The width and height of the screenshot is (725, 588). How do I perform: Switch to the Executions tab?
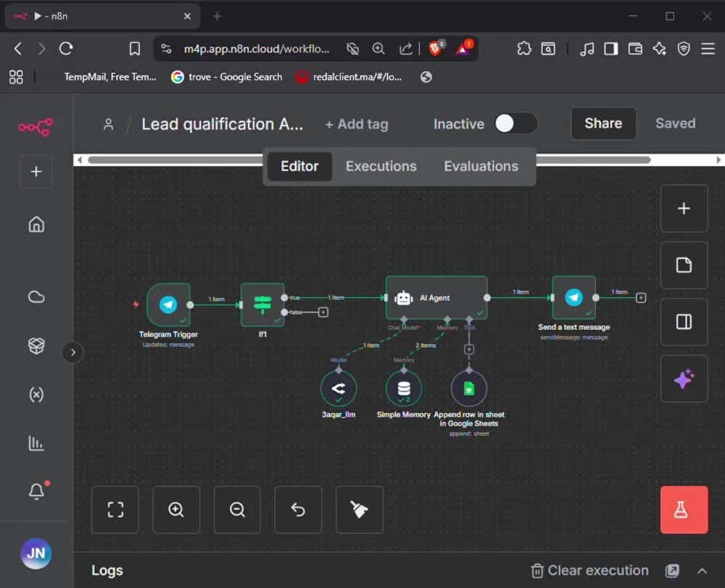pyautogui.click(x=381, y=167)
